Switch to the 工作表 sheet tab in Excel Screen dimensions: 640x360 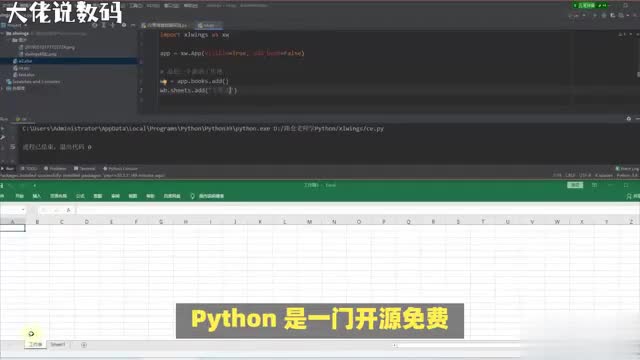[36, 344]
